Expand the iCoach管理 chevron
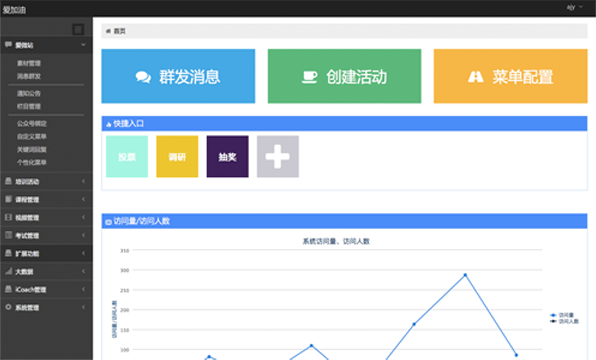This screenshot has width=596, height=360. point(83,289)
